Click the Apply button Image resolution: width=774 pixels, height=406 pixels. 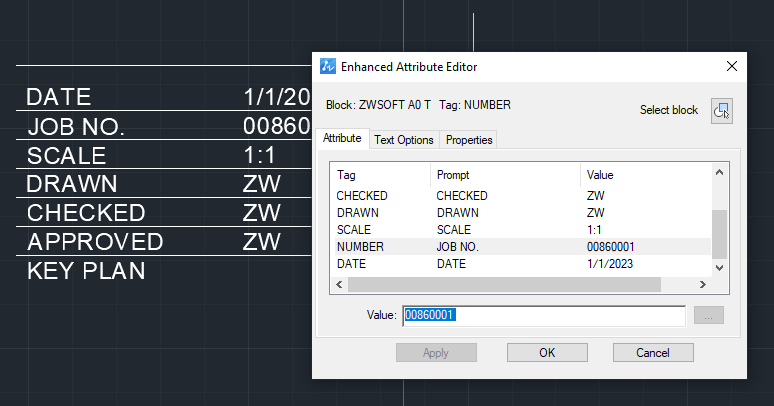click(x=436, y=353)
